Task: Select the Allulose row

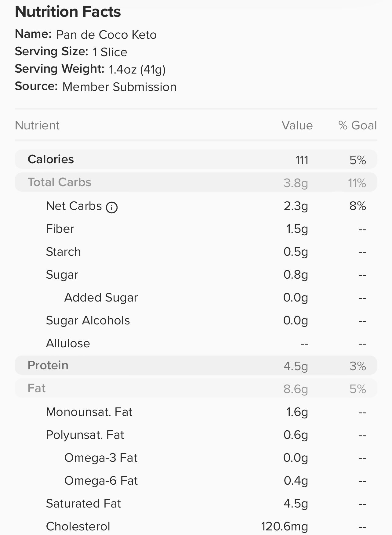Action: pos(196,343)
